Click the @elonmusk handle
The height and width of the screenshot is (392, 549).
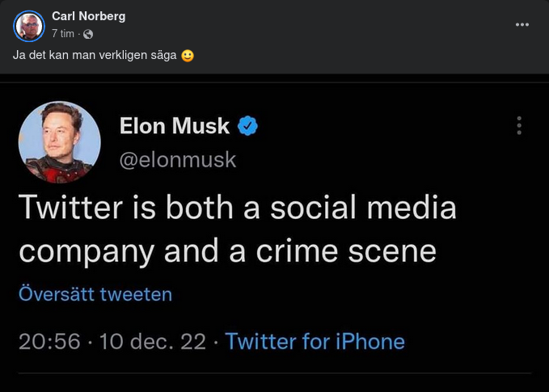coord(178,159)
